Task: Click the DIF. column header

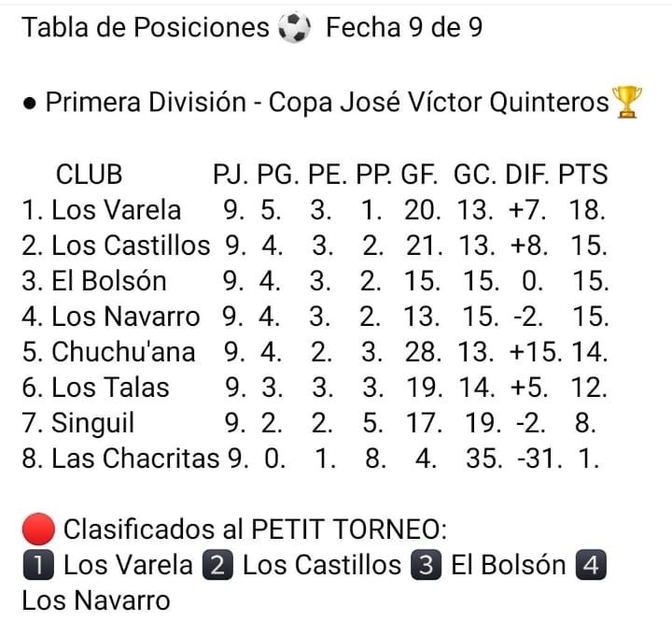Action: 528,175
